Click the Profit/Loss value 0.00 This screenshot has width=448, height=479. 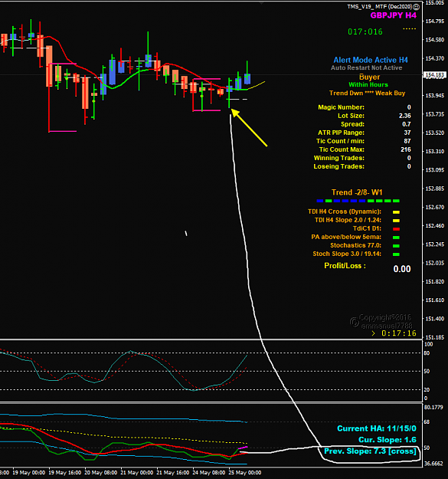pyautogui.click(x=402, y=269)
